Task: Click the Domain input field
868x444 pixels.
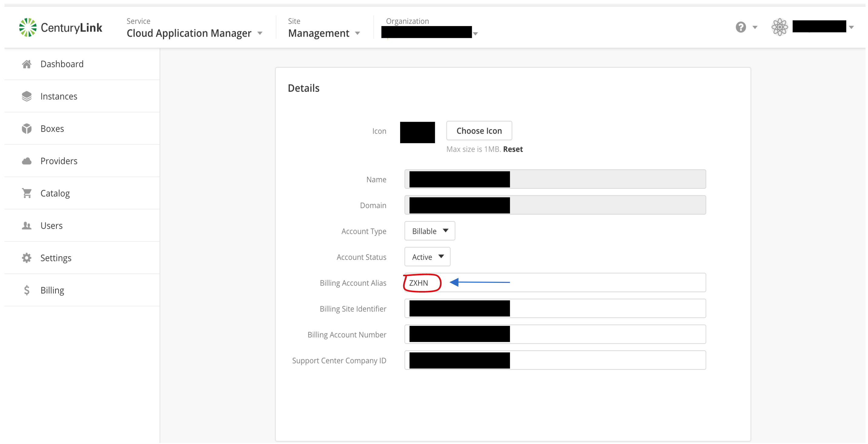Action: coord(555,205)
